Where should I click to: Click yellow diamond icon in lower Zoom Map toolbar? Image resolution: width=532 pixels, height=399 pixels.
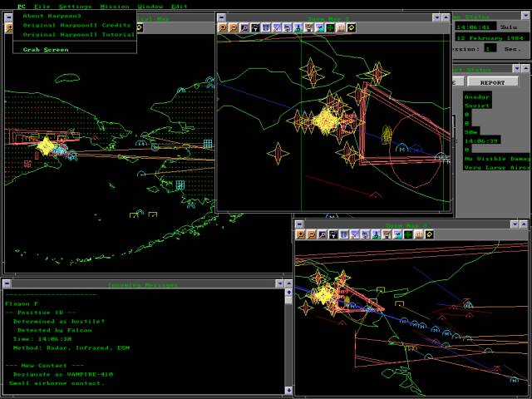[x=430, y=234]
